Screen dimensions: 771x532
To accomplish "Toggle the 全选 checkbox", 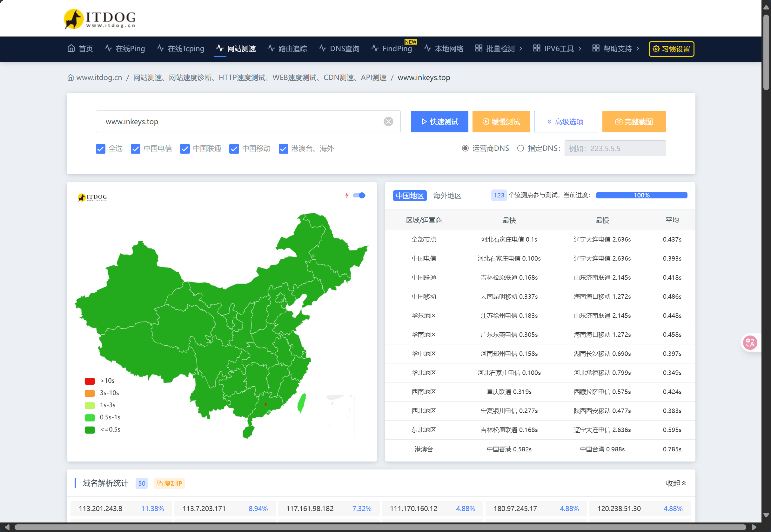I will click(x=100, y=149).
